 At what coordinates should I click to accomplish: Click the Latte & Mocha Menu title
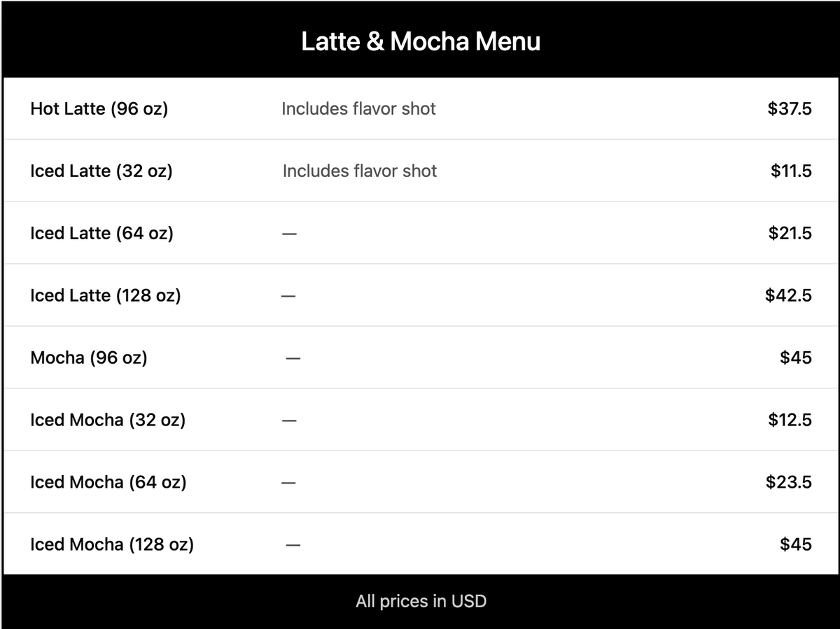pos(421,41)
